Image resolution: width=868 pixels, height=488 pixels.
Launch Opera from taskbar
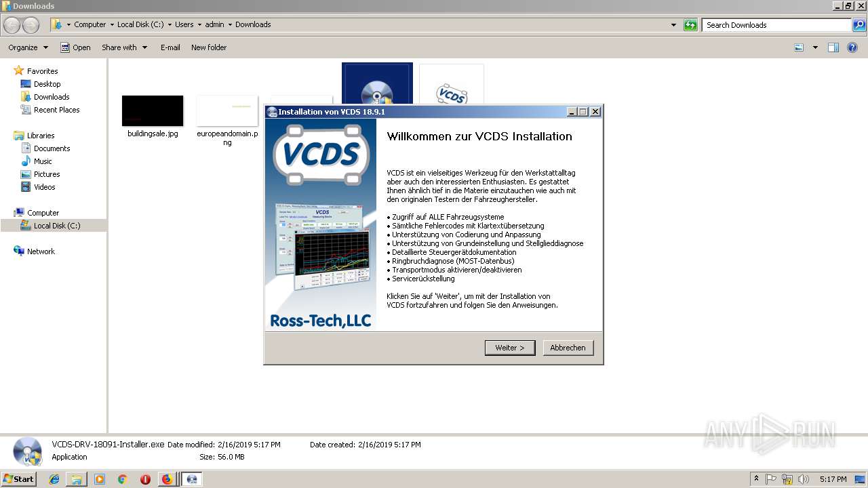(145, 479)
